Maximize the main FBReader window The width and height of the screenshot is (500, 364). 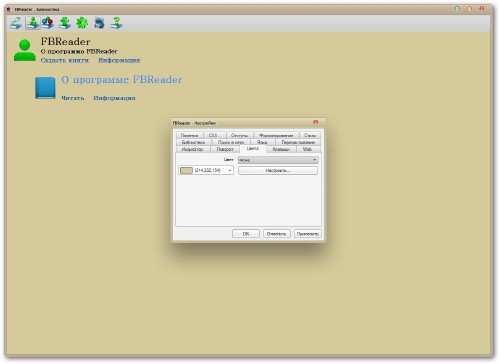coord(469,8)
